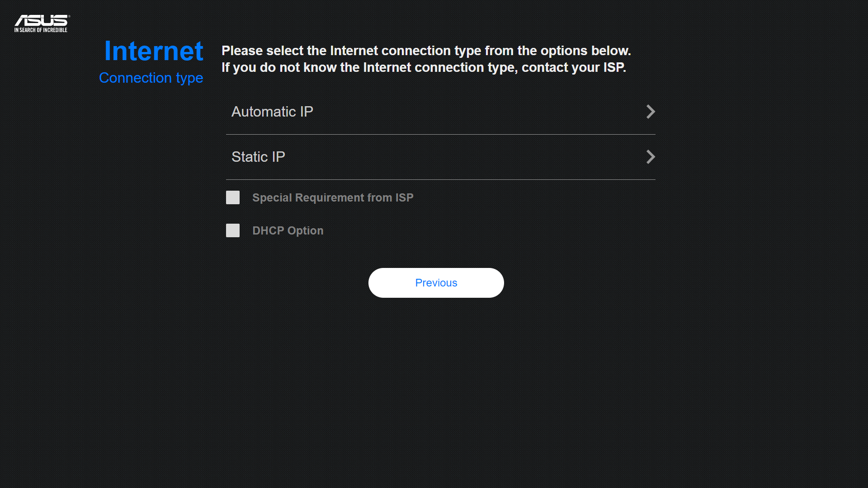Click the word 'Static' in the second option

[250, 157]
